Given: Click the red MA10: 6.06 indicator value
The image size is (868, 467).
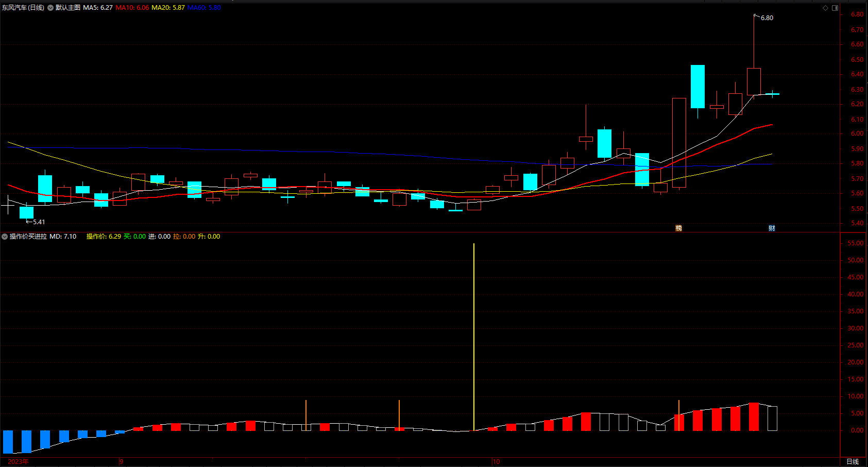Looking at the screenshot, I should (132, 8).
